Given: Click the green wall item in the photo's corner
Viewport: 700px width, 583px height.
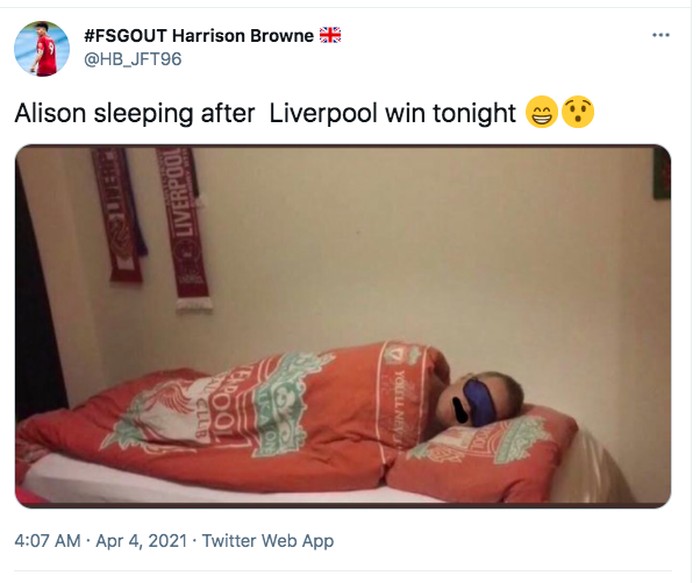Looking at the screenshot, I should pyautogui.click(x=662, y=173).
